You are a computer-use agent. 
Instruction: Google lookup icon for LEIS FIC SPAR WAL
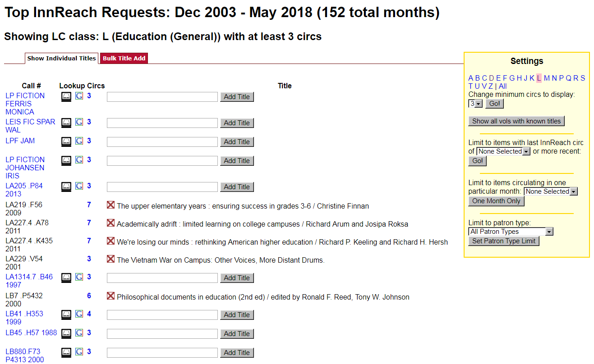tap(79, 123)
